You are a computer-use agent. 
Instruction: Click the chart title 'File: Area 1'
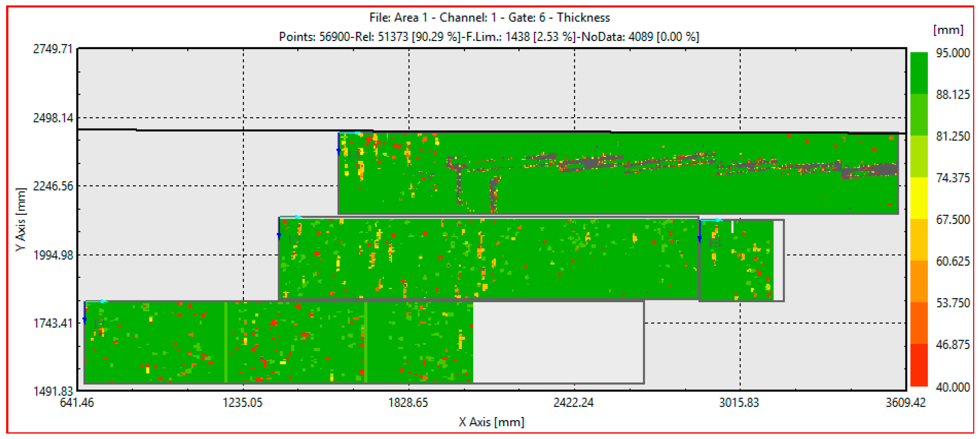(489, 18)
